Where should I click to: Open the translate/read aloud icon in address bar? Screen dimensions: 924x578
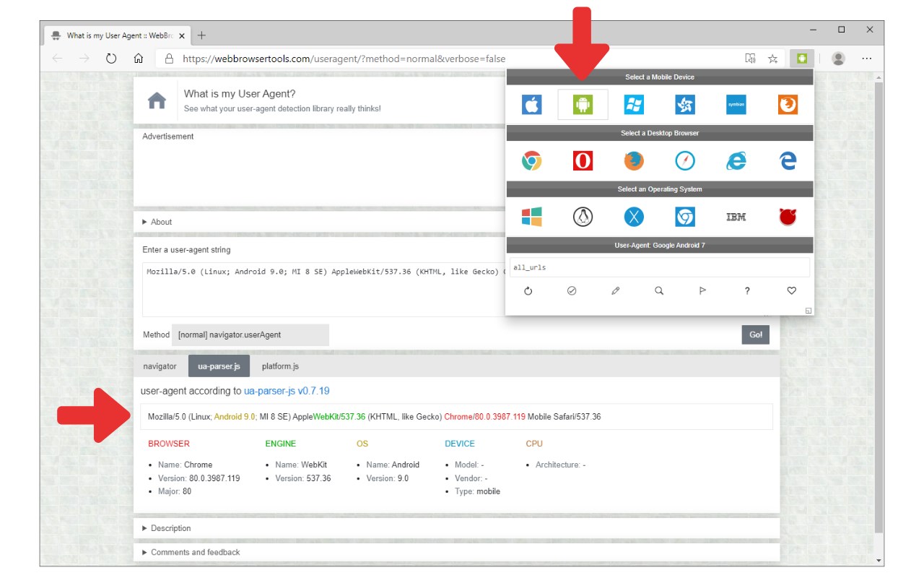(x=750, y=59)
